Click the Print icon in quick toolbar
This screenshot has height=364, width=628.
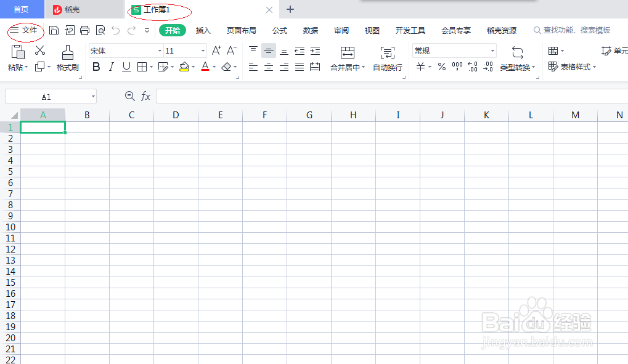tap(84, 30)
